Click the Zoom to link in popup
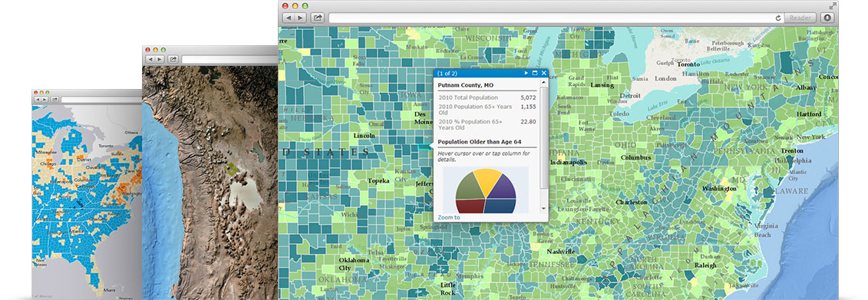868x300 pixels. (449, 218)
